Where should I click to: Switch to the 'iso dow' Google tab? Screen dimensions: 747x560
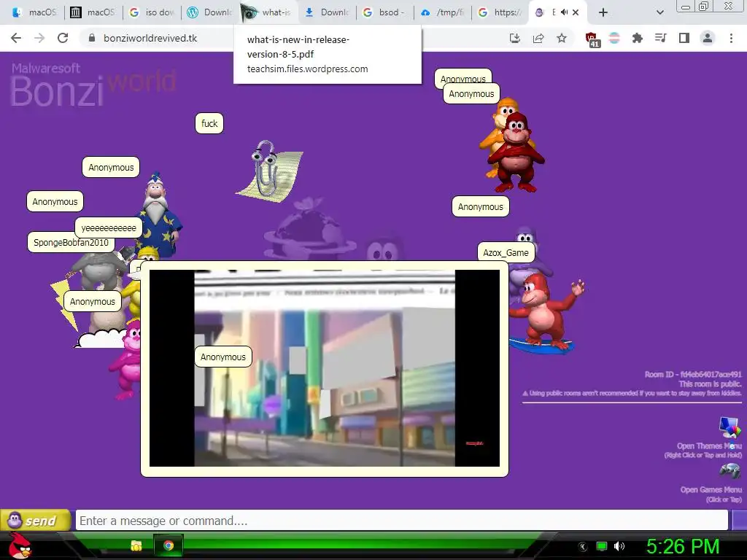pyautogui.click(x=152, y=12)
